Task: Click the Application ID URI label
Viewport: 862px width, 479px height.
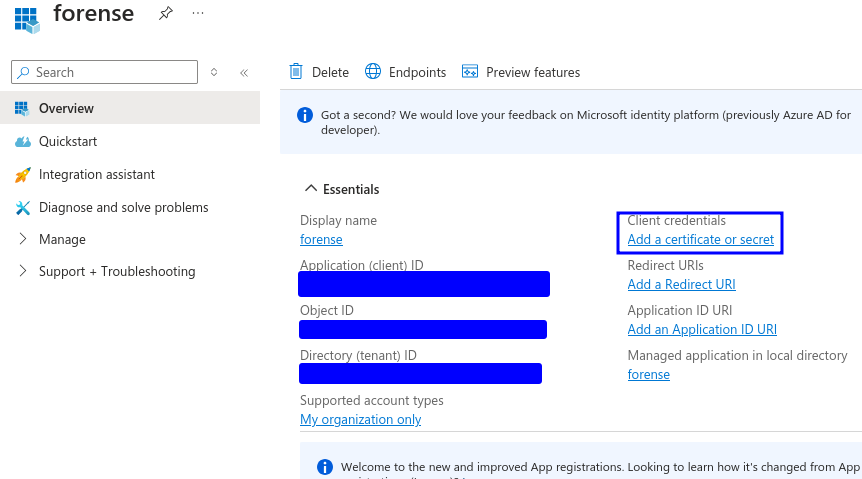Action: coord(680,310)
